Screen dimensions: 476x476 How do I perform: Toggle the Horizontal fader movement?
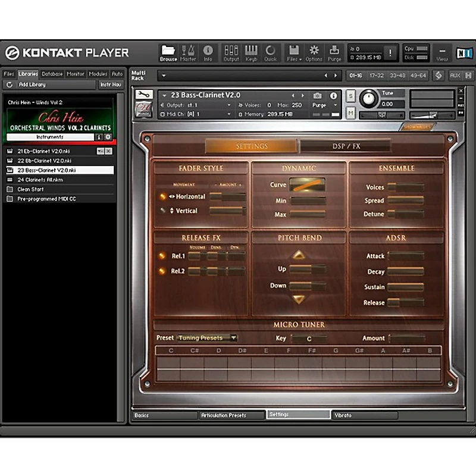click(x=163, y=196)
